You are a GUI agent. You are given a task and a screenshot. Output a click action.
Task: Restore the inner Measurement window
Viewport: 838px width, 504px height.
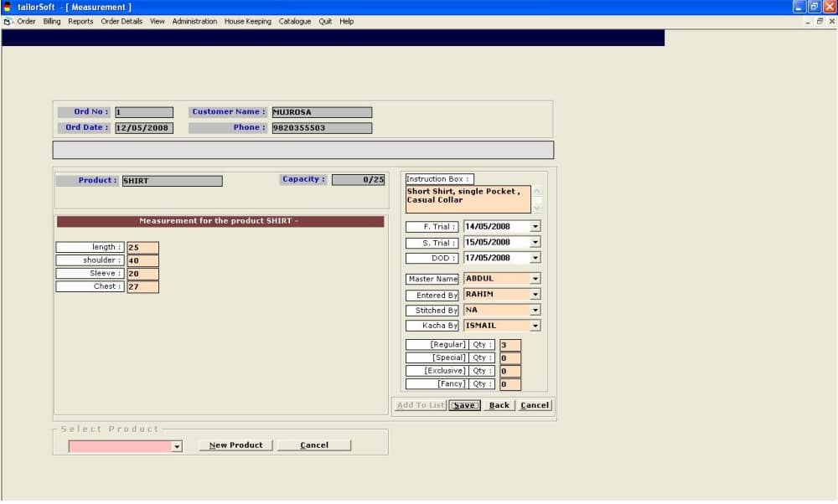820,22
